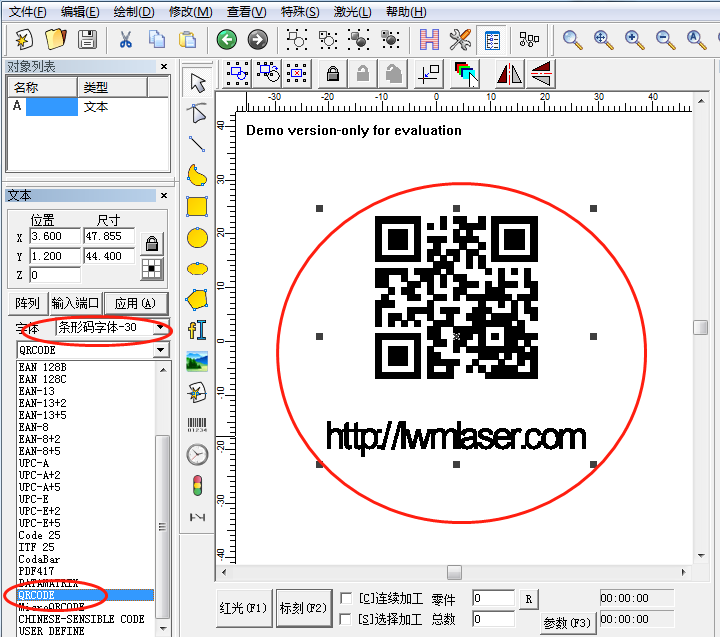Screen dimensions: 720x637
Task: Select the bitmap image tool
Action: pos(197,361)
